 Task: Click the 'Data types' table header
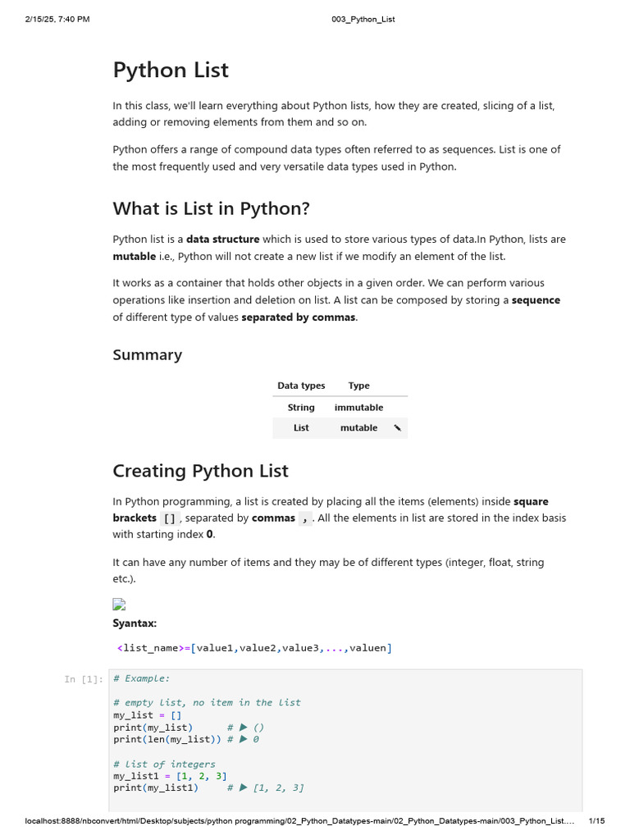click(x=301, y=386)
